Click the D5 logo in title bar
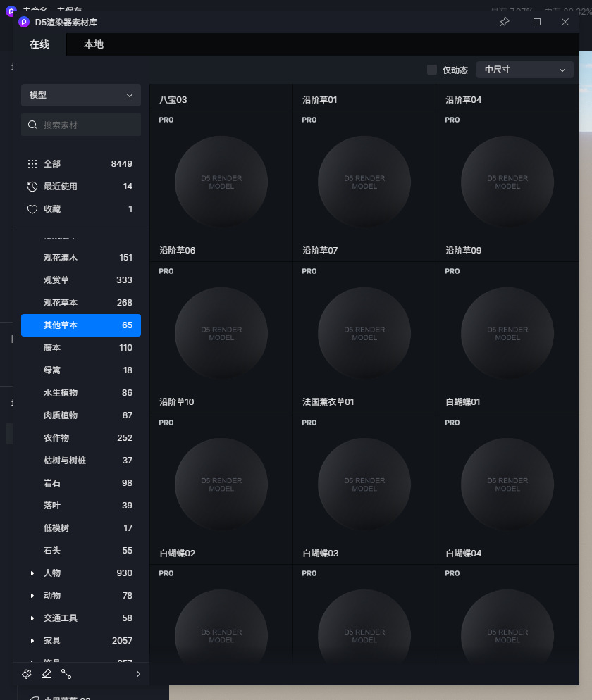Screen dimensions: 592x700 24,22
